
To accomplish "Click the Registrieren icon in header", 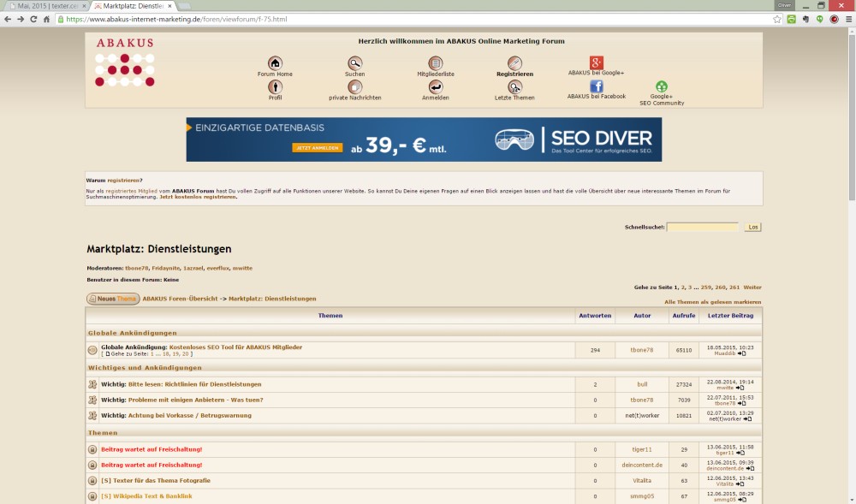I will pos(514,63).
